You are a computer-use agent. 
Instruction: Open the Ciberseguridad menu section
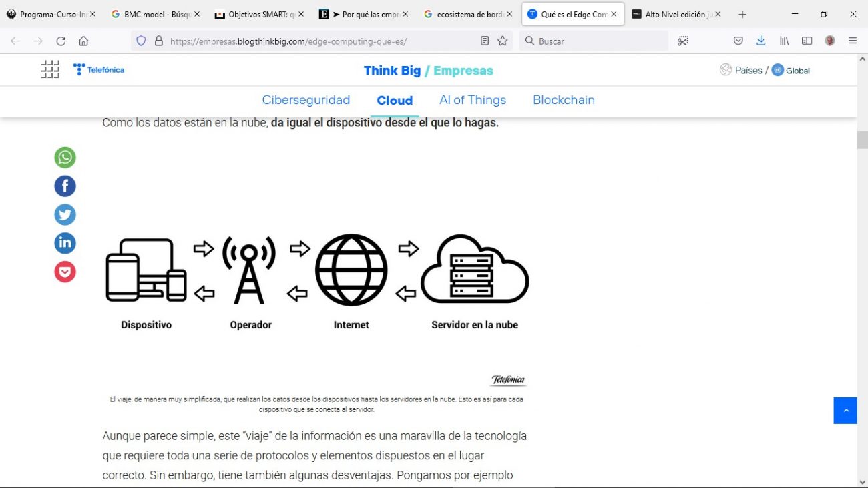coord(306,100)
